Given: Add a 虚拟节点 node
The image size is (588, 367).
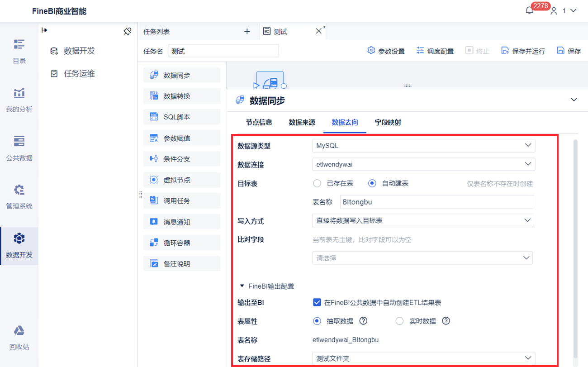Looking at the screenshot, I should click(182, 180).
